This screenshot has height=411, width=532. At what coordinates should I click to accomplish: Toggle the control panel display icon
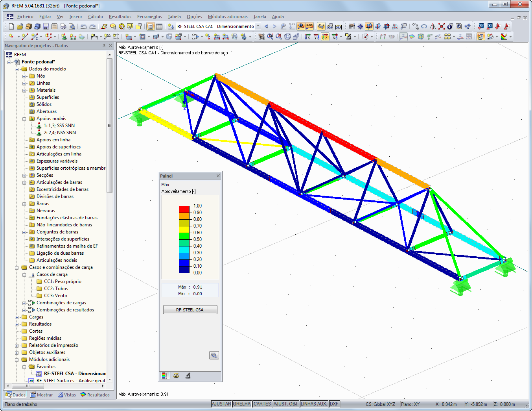[480, 37]
